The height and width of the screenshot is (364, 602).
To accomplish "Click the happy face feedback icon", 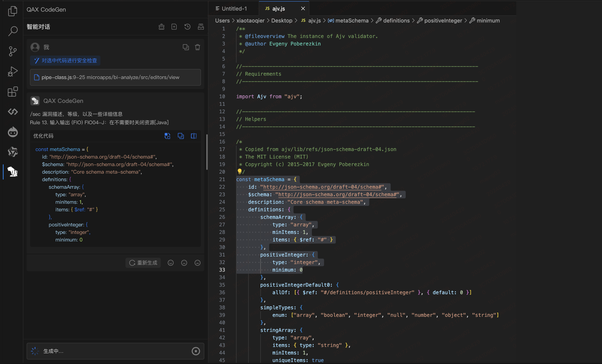I will tap(171, 263).
